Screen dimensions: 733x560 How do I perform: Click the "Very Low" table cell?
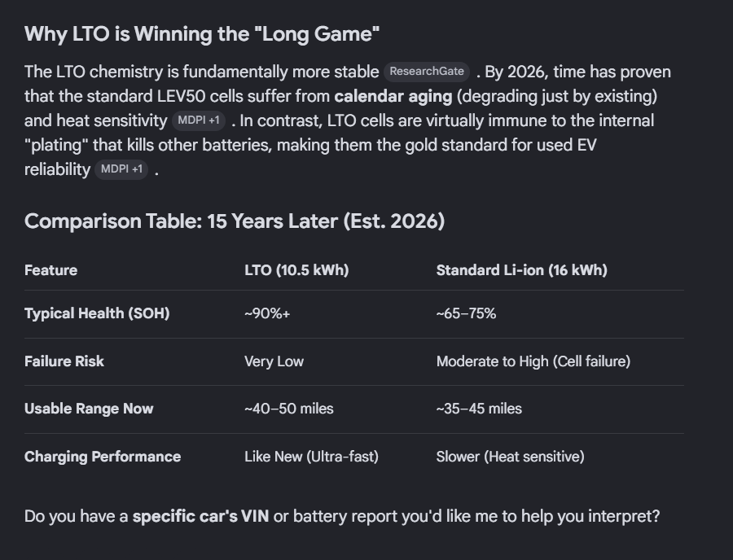click(274, 361)
